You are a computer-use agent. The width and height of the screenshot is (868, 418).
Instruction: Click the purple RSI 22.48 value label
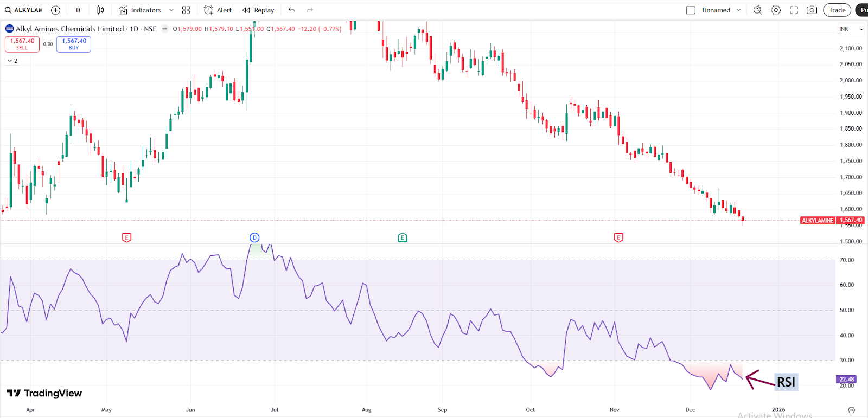(846, 380)
